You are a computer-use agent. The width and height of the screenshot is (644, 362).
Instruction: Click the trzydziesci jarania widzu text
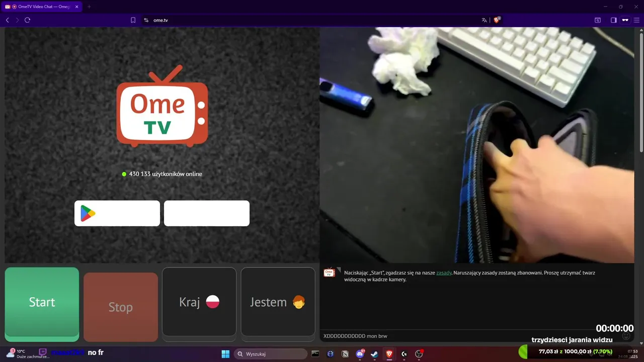(x=572, y=340)
